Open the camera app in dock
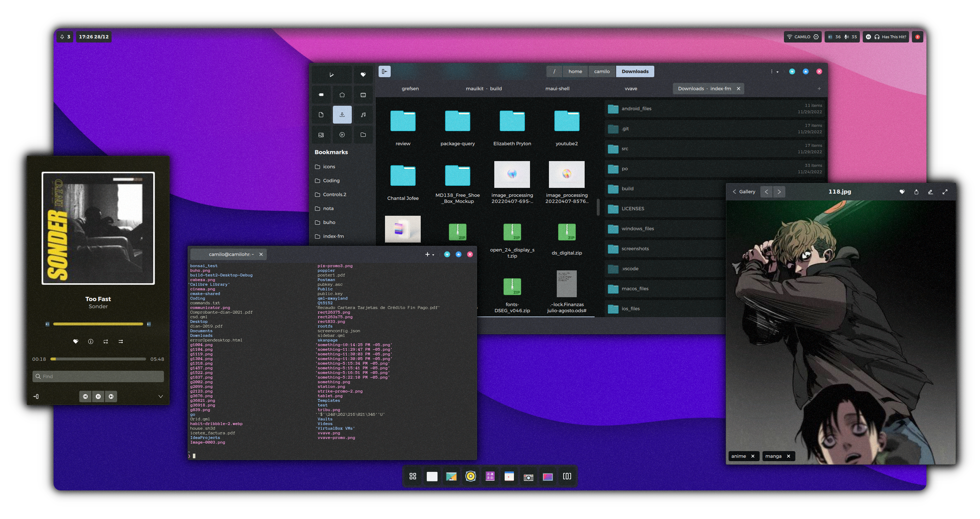Image resolution: width=980 pixels, height=519 pixels. pos(528,476)
